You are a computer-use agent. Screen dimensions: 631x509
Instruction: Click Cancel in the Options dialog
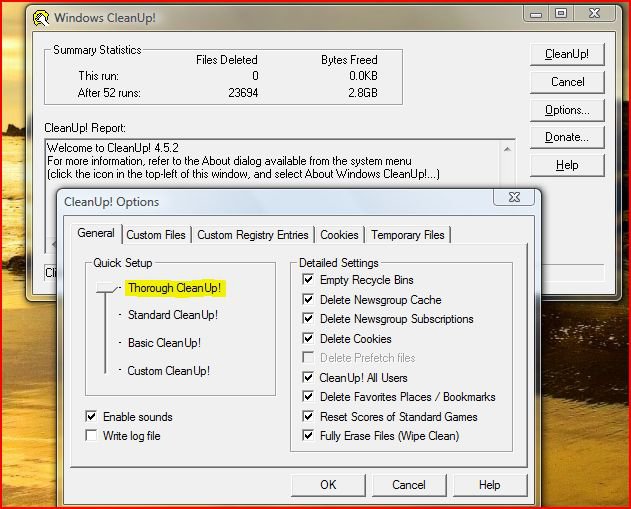pyautogui.click(x=409, y=485)
